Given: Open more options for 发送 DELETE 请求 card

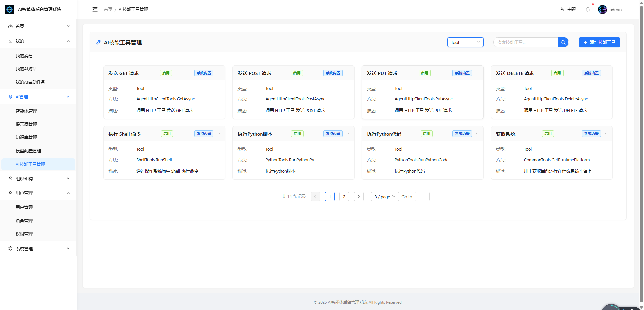Looking at the screenshot, I should (606, 73).
